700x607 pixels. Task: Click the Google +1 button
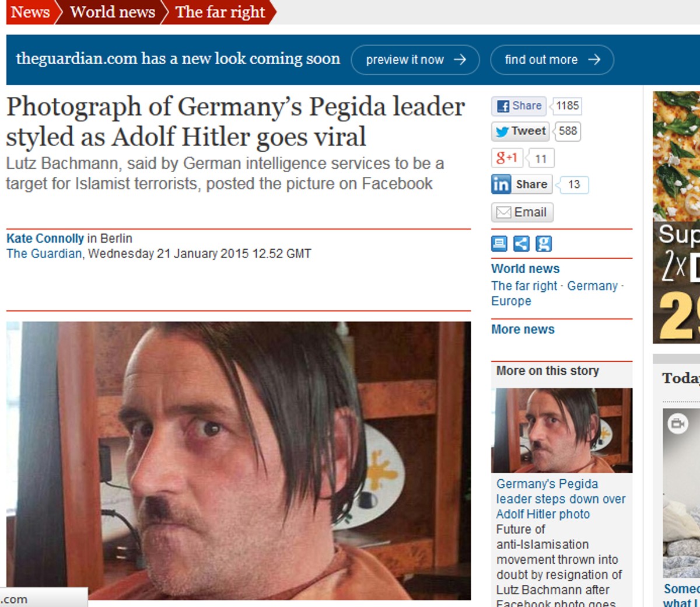[506, 158]
